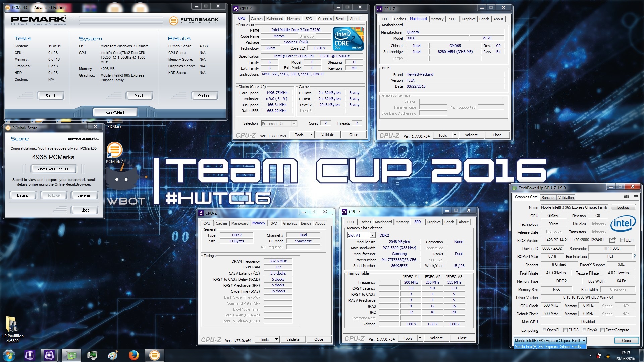Image resolution: width=644 pixels, height=362 pixels.
Task: Open the Windows Start menu orb
Action: coord(9,355)
